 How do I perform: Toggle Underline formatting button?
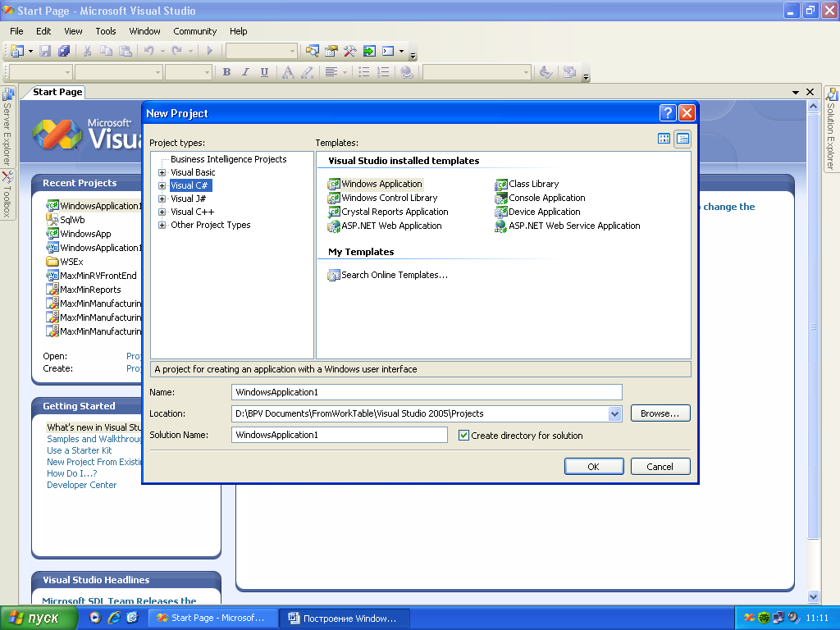coord(264,72)
